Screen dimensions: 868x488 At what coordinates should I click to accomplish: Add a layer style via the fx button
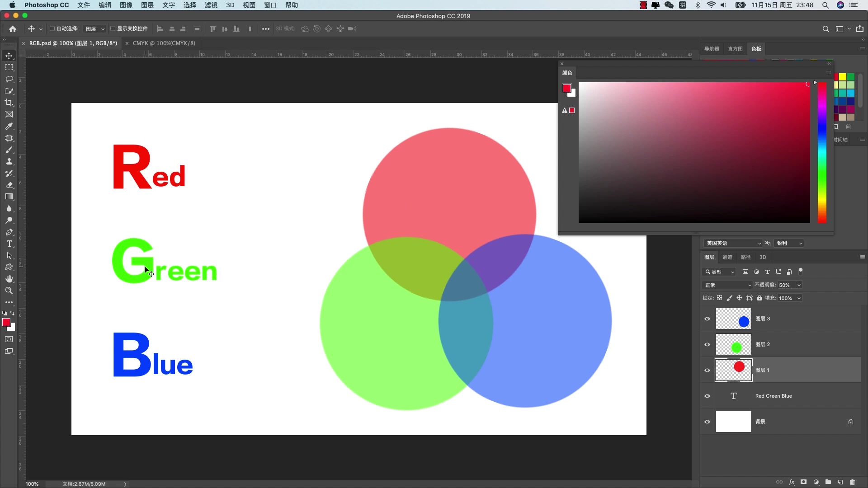point(793,482)
